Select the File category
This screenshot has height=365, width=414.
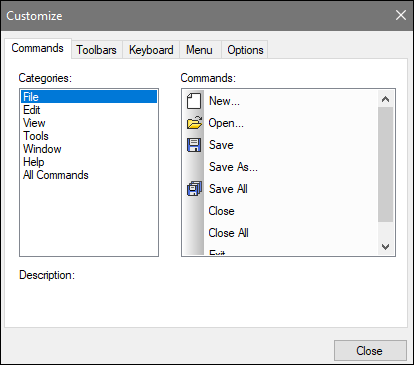pyautogui.click(x=89, y=97)
